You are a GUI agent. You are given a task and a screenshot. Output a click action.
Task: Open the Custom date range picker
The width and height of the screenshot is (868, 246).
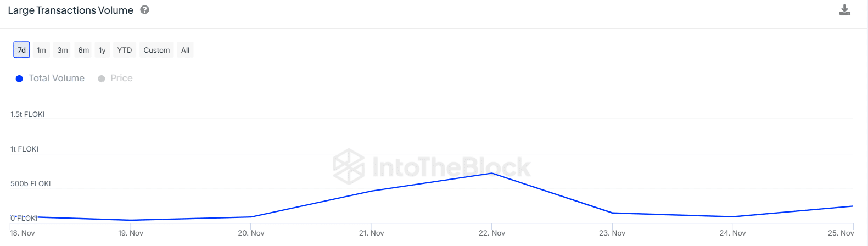click(x=156, y=50)
